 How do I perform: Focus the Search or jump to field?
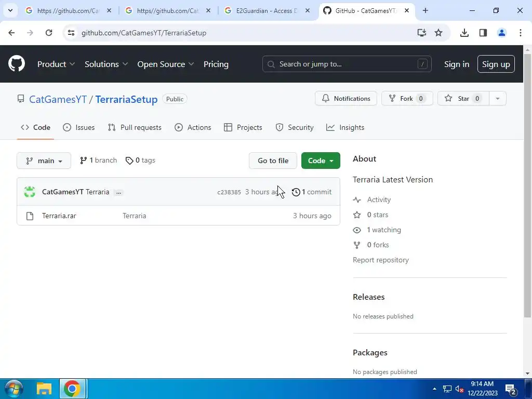pyautogui.click(x=347, y=64)
